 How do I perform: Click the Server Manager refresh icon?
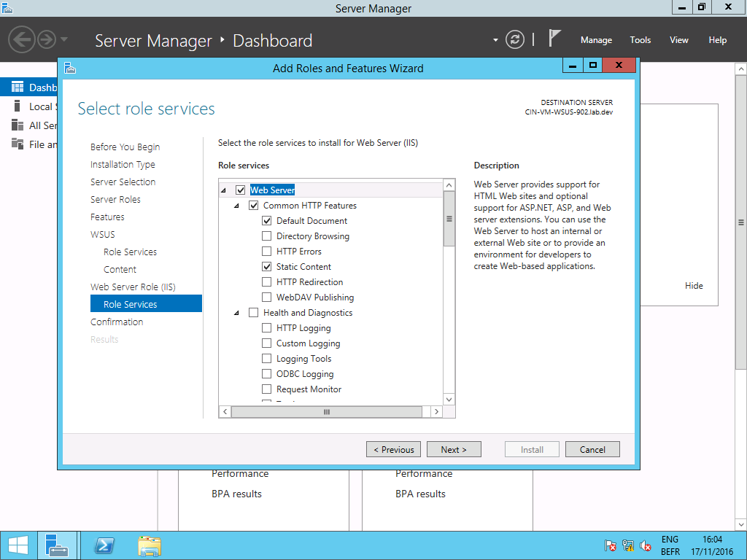[x=515, y=39]
